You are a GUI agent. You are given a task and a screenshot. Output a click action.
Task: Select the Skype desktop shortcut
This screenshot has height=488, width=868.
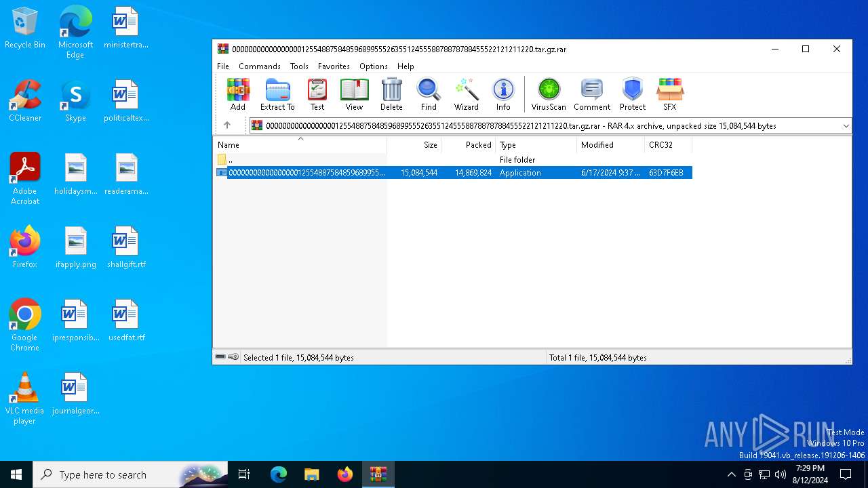75,101
